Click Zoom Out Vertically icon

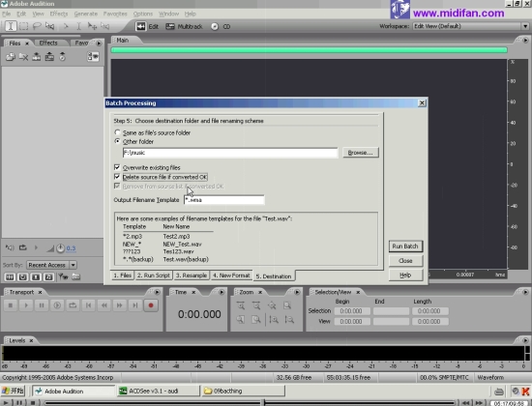click(289, 320)
